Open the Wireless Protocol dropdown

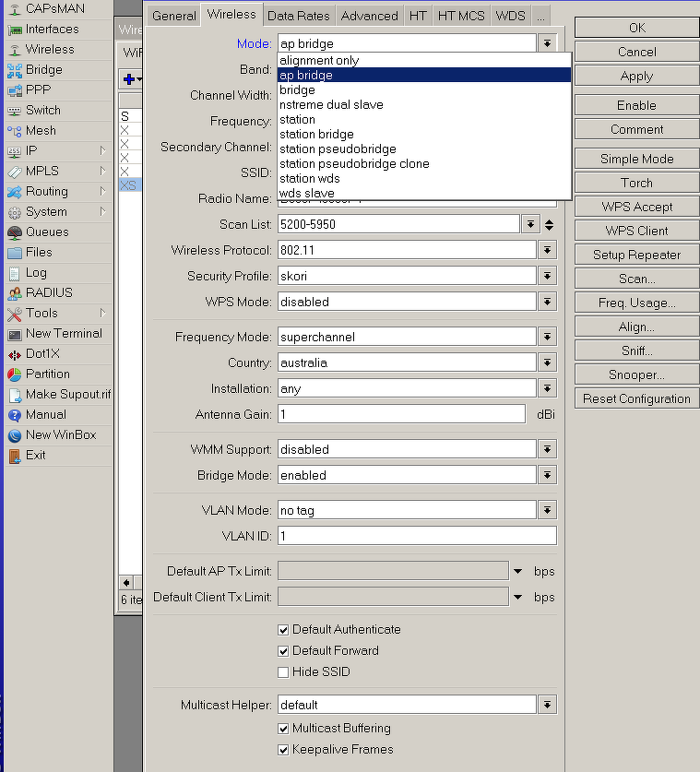[x=548, y=250]
